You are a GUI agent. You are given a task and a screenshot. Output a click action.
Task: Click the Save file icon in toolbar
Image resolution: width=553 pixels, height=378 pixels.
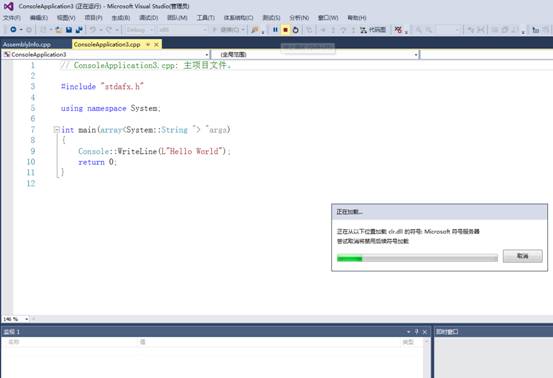69,30
